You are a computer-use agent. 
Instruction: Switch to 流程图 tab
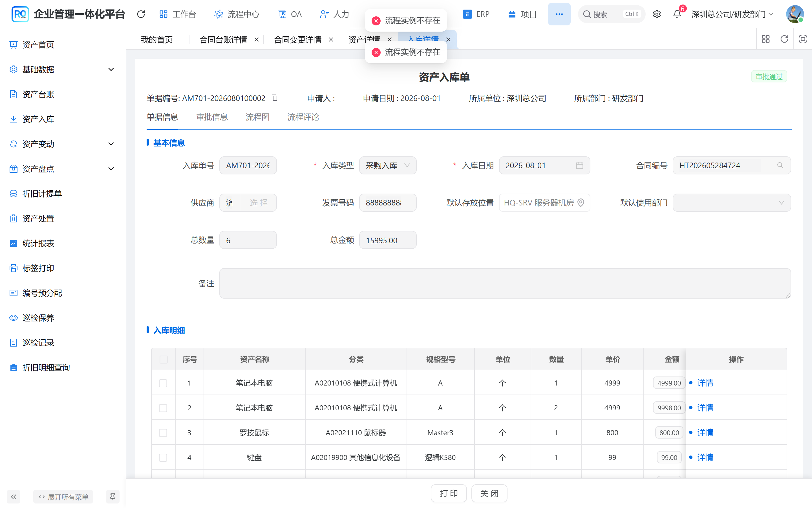pos(257,117)
